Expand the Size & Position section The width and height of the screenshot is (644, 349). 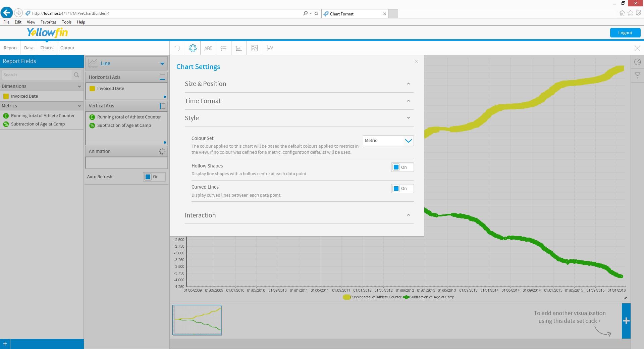point(299,84)
